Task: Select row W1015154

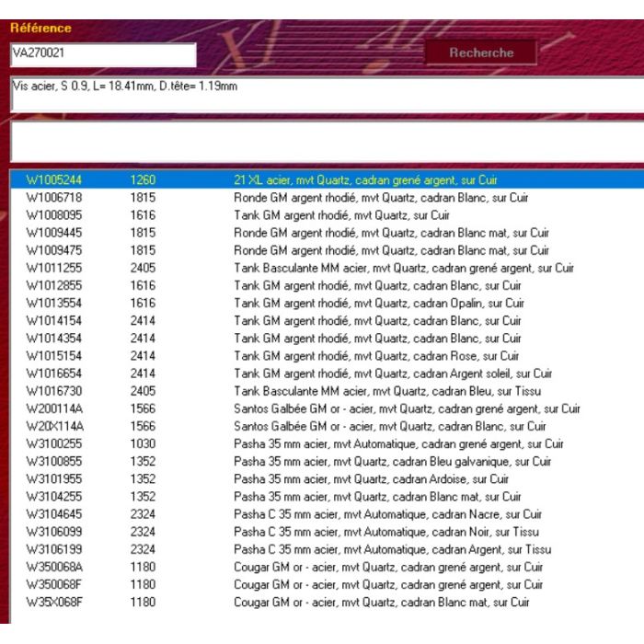Action: coord(327,356)
